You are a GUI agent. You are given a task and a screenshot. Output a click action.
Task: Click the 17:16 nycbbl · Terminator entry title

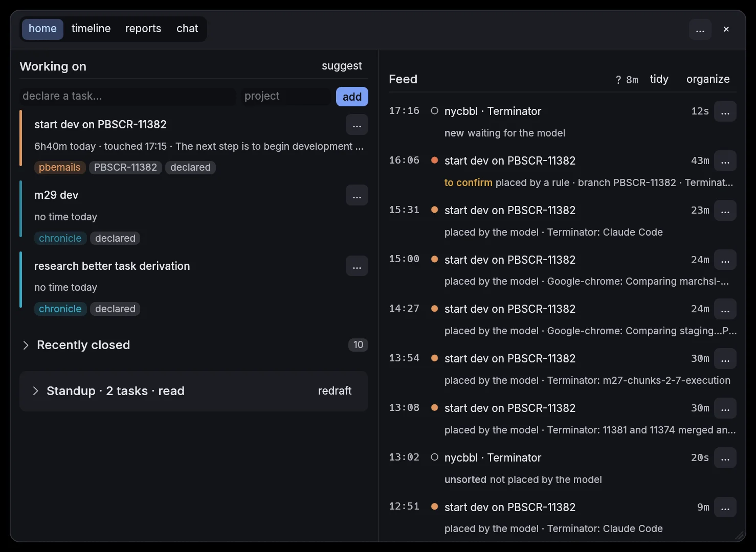tap(493, 111)
